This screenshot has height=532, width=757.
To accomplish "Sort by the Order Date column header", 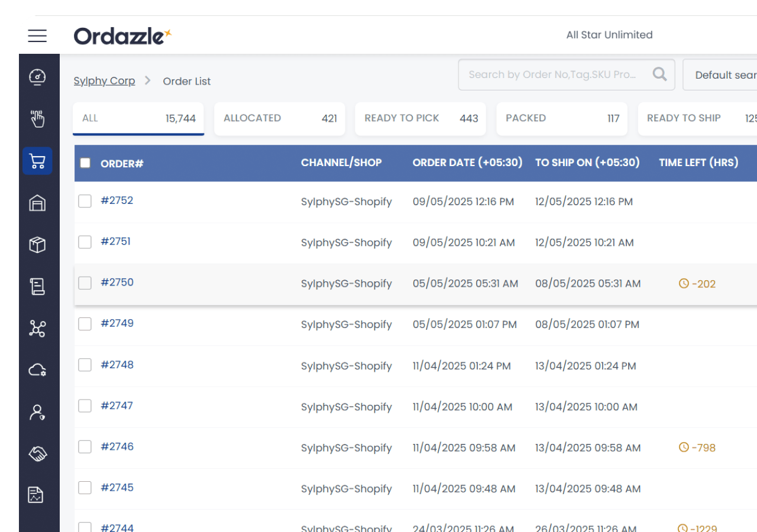I will (467, 163).
